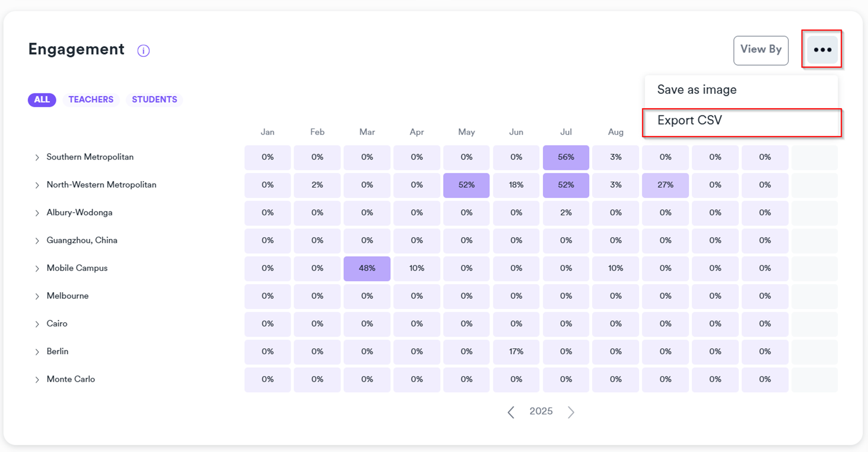Viewport: 868px width, 452px height.
Task: Click Mobile Campus 48% March cell
Action: tap(367, 268)
